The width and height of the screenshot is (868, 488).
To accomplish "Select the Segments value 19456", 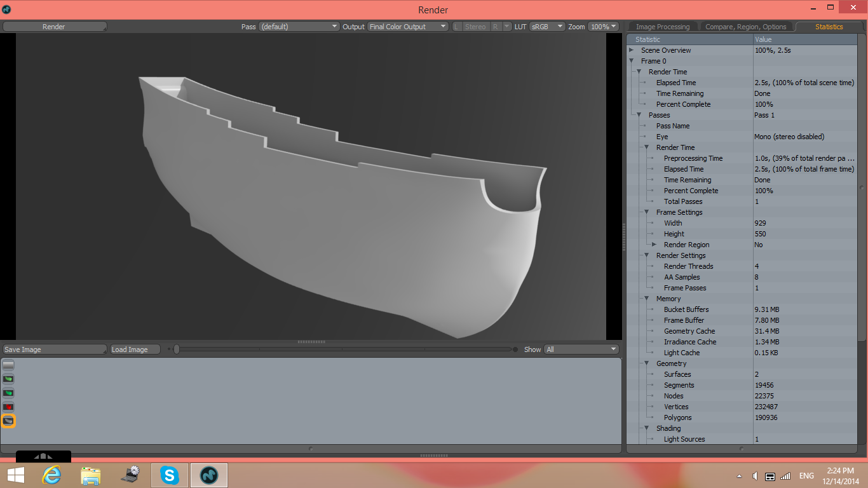I will pos(764,385).
